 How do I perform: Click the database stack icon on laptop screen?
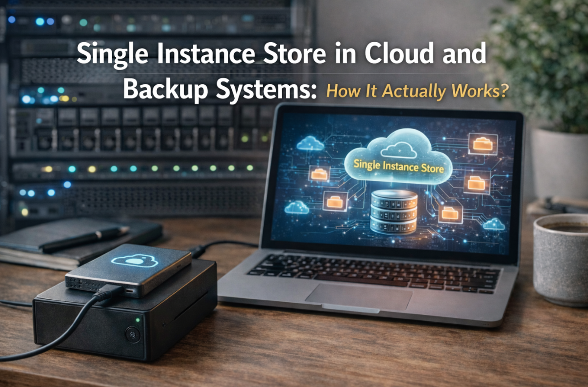[x=394, y=212]
